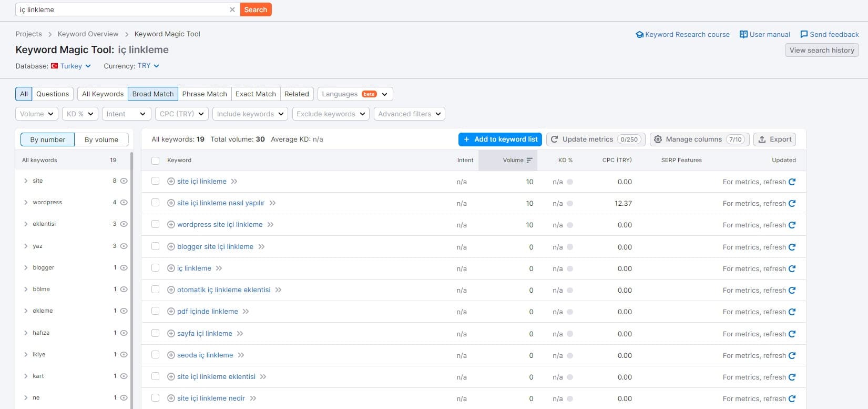
Task: Add sayfa içi linkleme via plus icon
Action: [x=171, y=334]
